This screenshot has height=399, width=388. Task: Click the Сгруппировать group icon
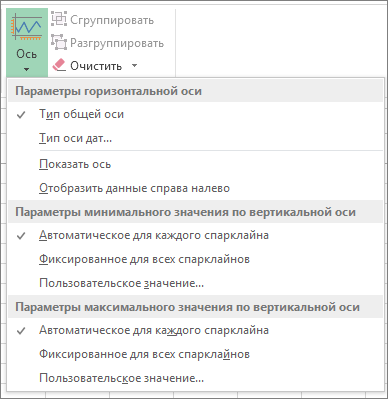click(x=59, y=19)
